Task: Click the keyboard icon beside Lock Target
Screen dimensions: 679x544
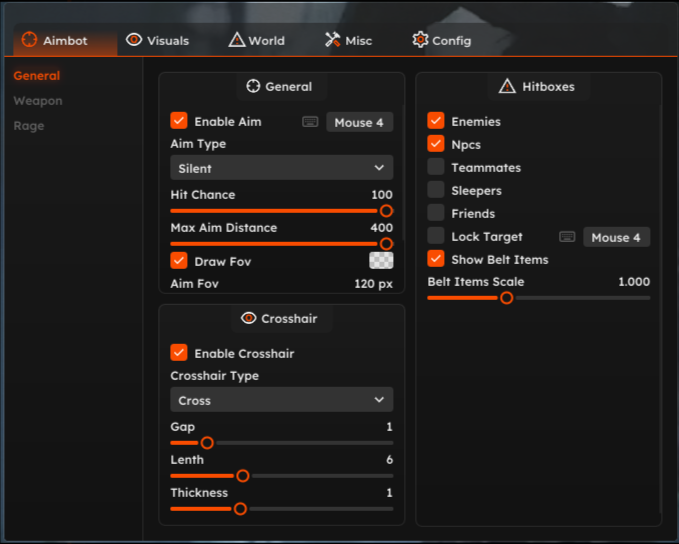Action: pos(567,237)
